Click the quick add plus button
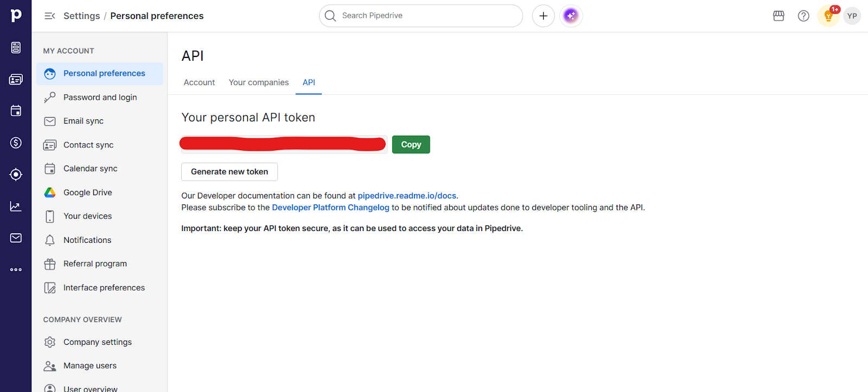The height and width of the screenshot is (392, 868). point(543,16)
